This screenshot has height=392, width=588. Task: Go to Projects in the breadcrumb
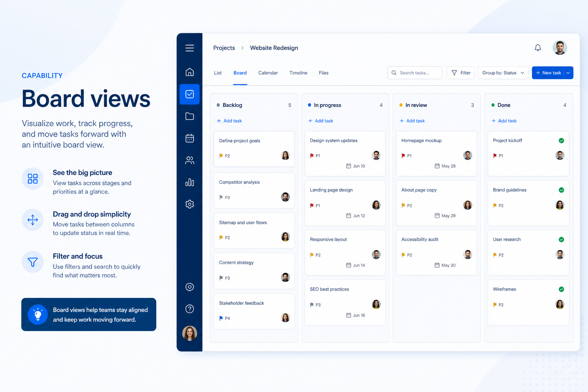224,48
